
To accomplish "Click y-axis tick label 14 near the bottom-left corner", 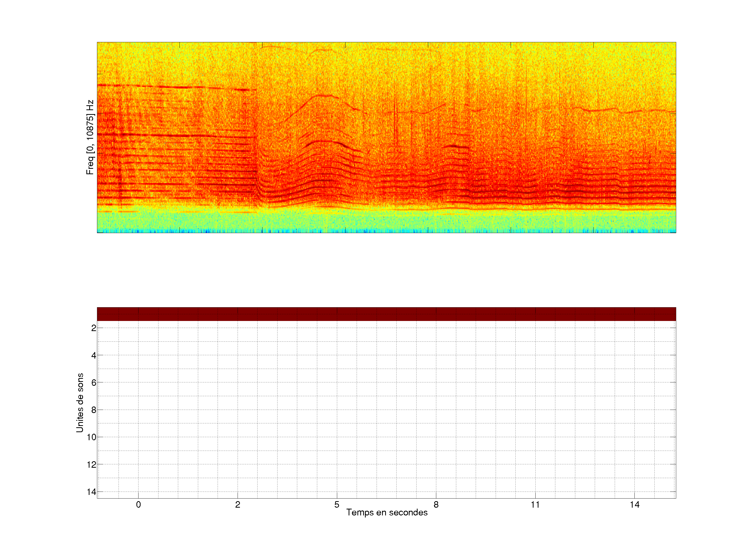I will point(92,492).
